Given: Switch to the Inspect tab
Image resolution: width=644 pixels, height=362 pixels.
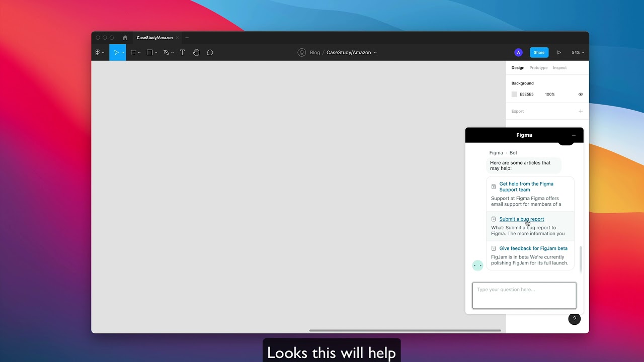Looking at the screenshot, I should click(559, 68).
